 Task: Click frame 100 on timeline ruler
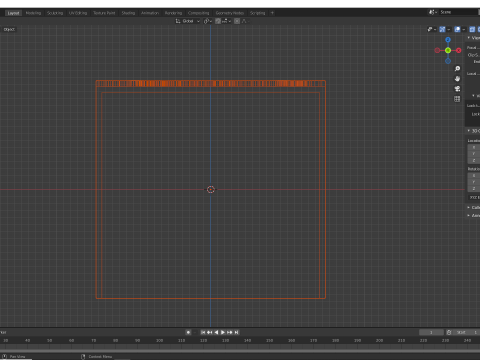159,340
